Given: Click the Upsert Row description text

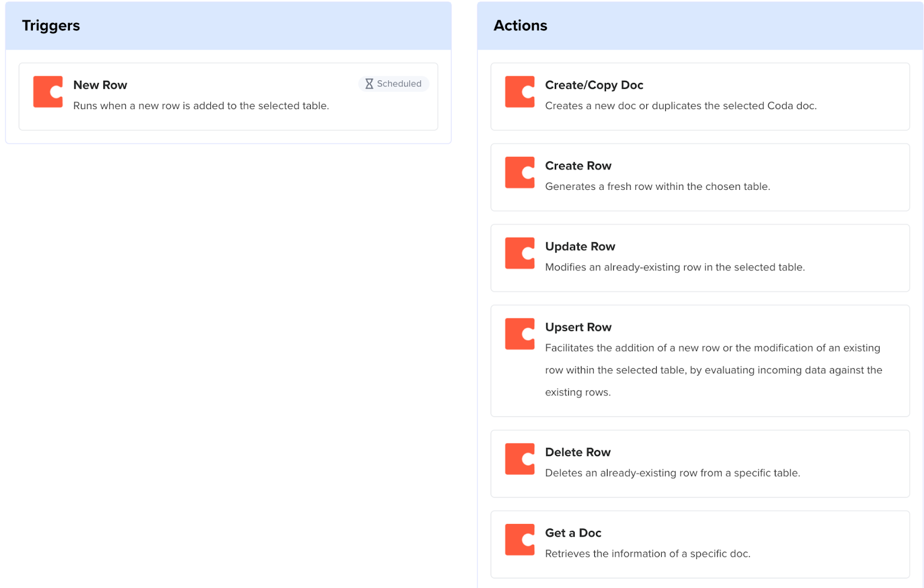Looking at the screenshot, I should click(713, 370).
